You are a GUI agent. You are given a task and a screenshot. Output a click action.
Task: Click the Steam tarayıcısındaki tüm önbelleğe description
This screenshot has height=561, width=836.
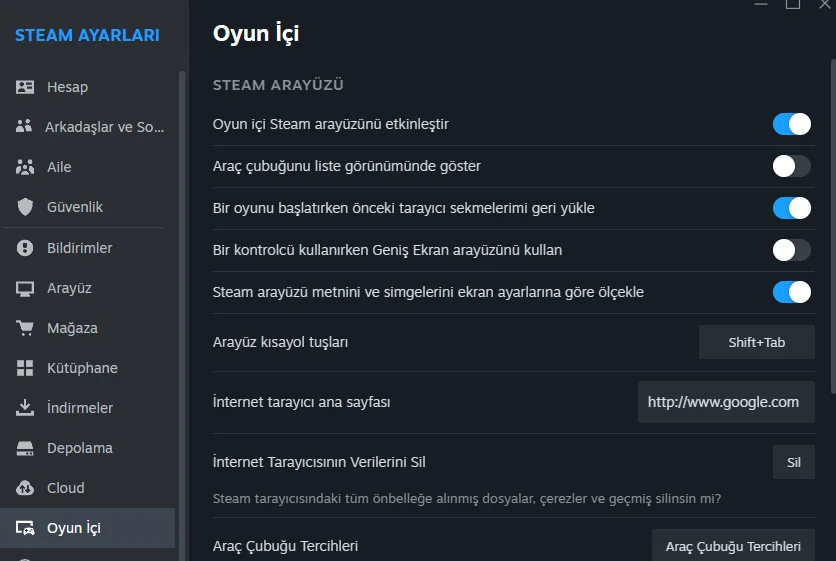point(467,499)
